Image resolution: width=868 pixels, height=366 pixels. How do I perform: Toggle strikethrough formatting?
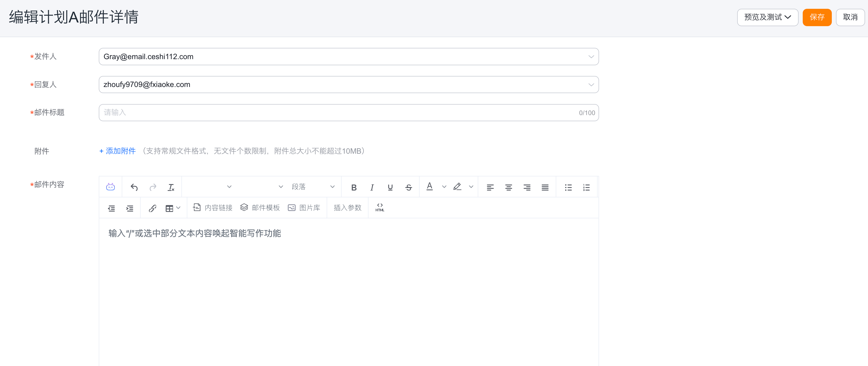tap(408, 187)
